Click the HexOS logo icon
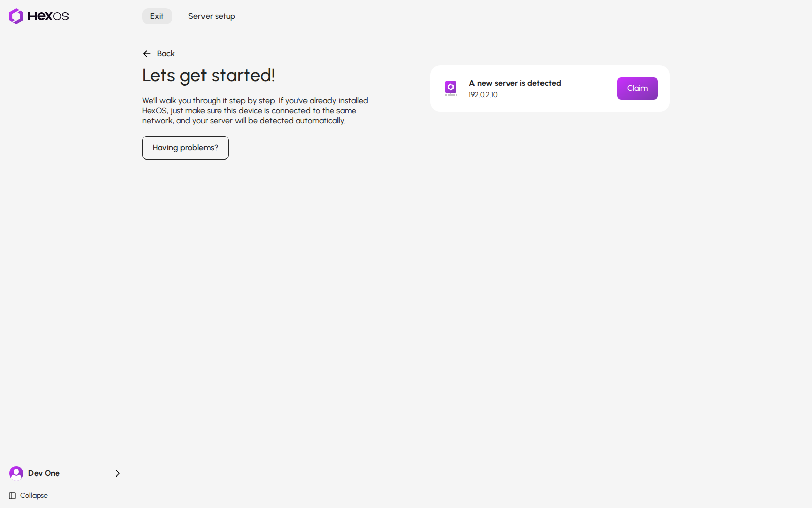812x508 pixels. pos(16,16)
